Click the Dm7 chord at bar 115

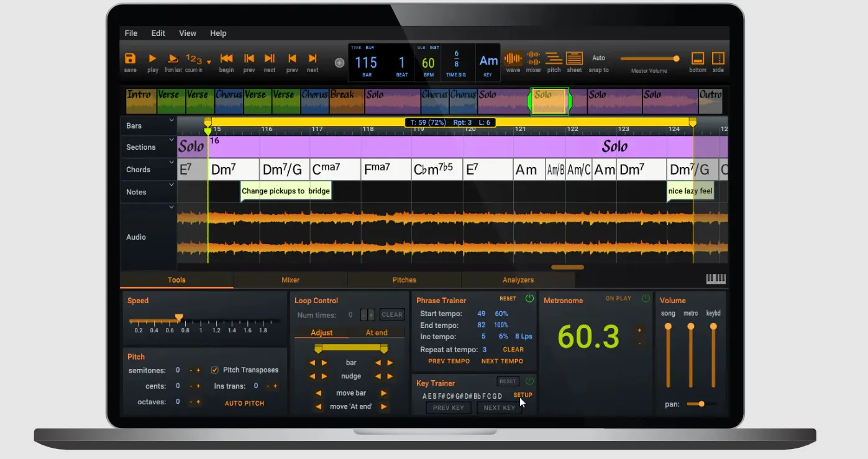pos(233,170)
